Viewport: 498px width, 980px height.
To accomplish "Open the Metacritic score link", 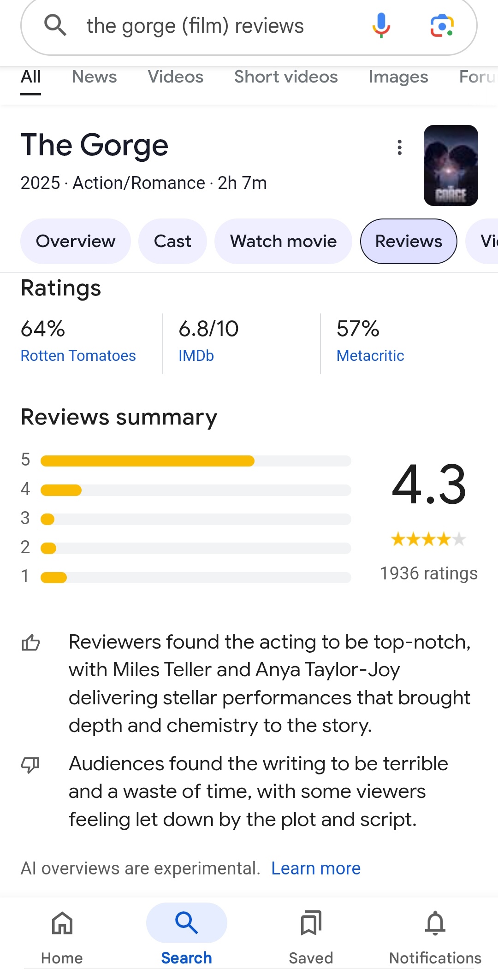I will [x=370, y=355].
